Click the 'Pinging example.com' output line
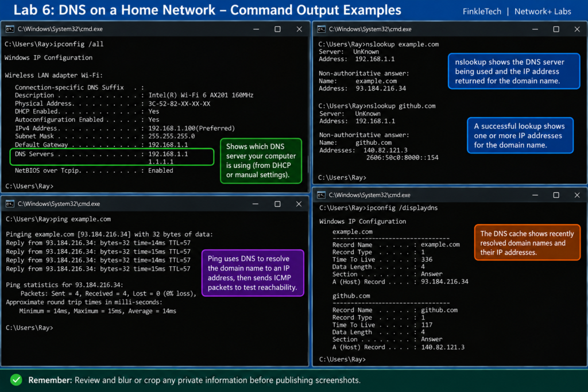 pyautogui.click(x=109, y=234)
